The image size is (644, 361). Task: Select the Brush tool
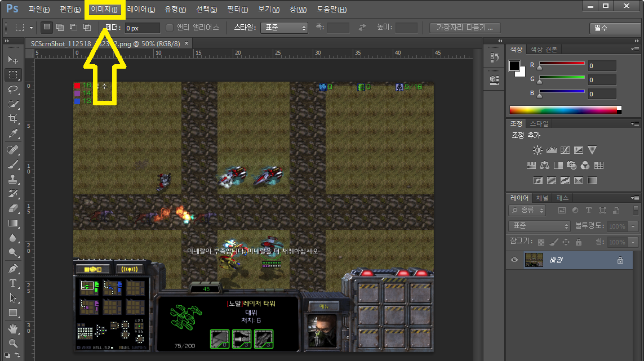(13, 164)
